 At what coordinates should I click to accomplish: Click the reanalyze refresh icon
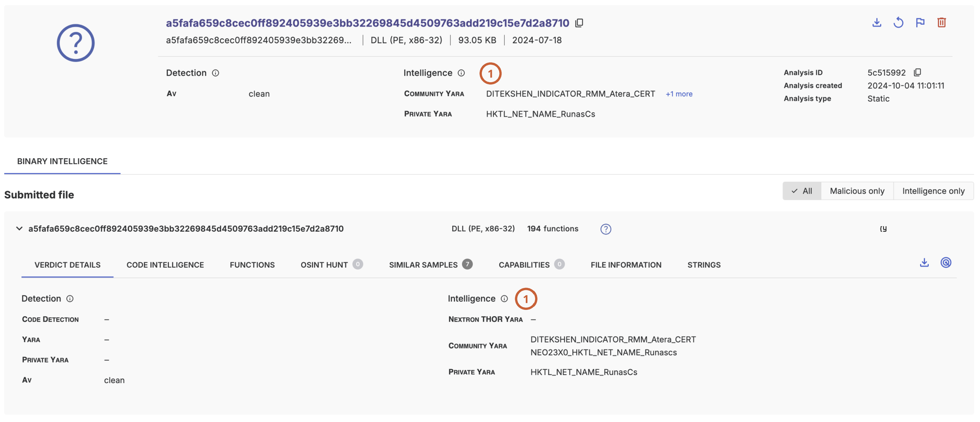click(898, 22)
